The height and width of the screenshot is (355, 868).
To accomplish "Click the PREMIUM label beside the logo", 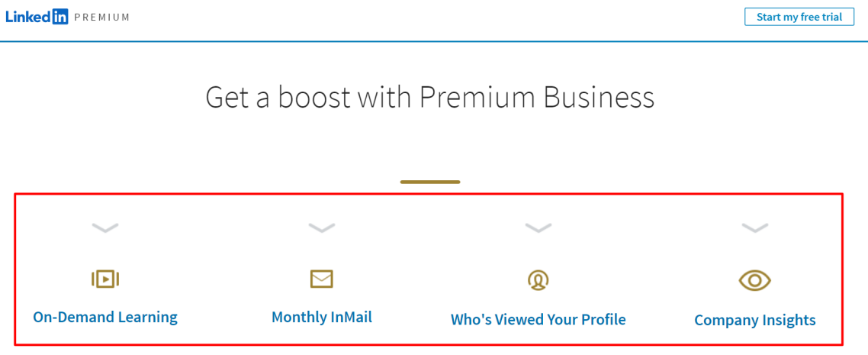I will pyautogui.click(x=102, y=17).
